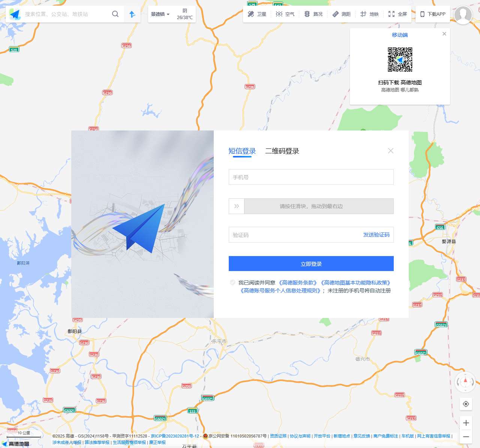Enable the 路况 traffic layer
The width and height of the screenshot is (480, 448).
(313, 14)
